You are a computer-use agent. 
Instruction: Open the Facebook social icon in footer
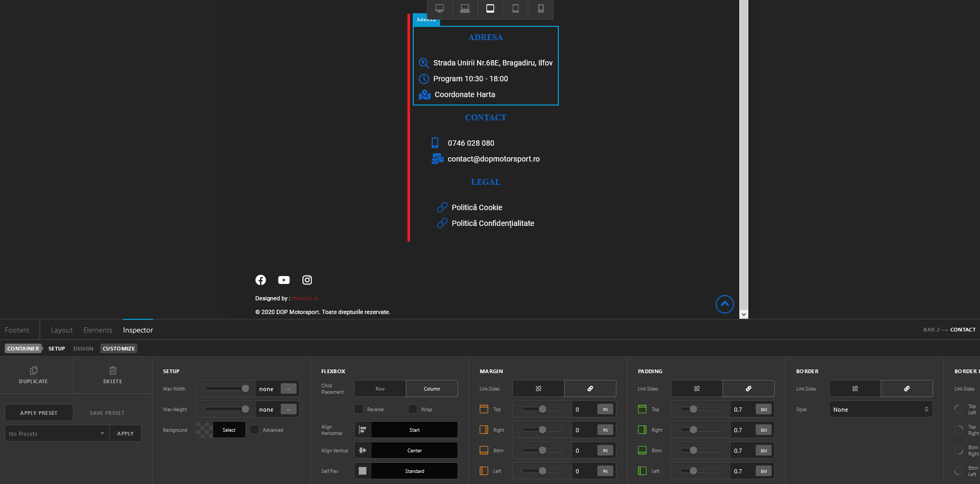click(261, 280)
